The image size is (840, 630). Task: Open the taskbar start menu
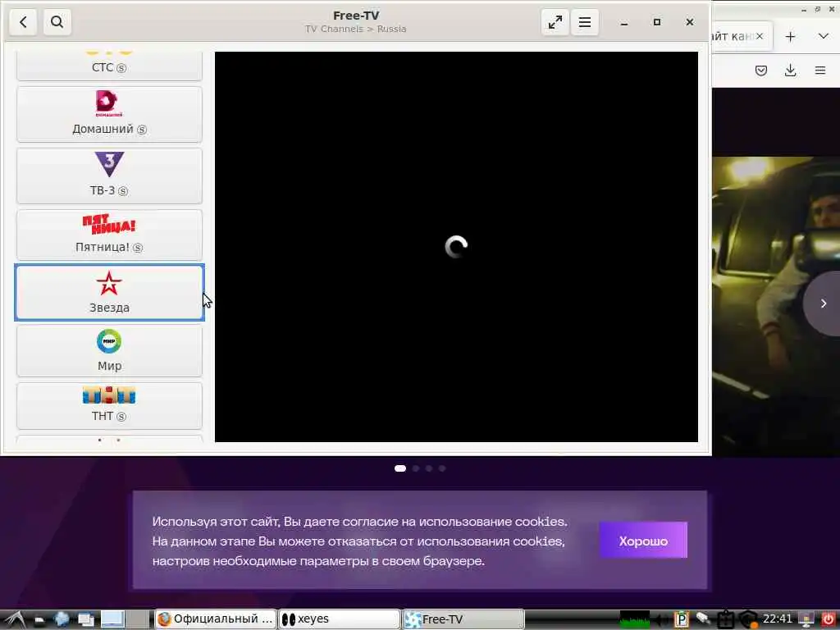(15, 619)
